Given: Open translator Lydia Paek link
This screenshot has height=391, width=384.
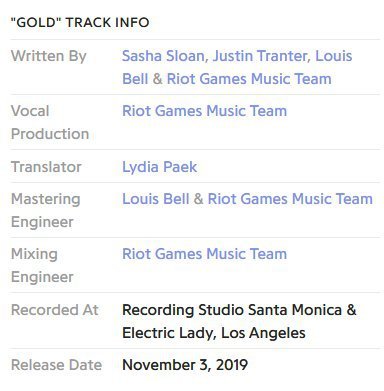Looking at the screenshot, I should pyautogui.click(x=159, y=167).
